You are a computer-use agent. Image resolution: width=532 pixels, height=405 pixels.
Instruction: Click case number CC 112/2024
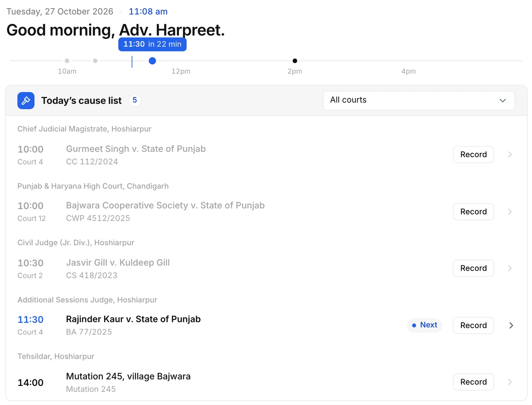(x=92, y=162)
